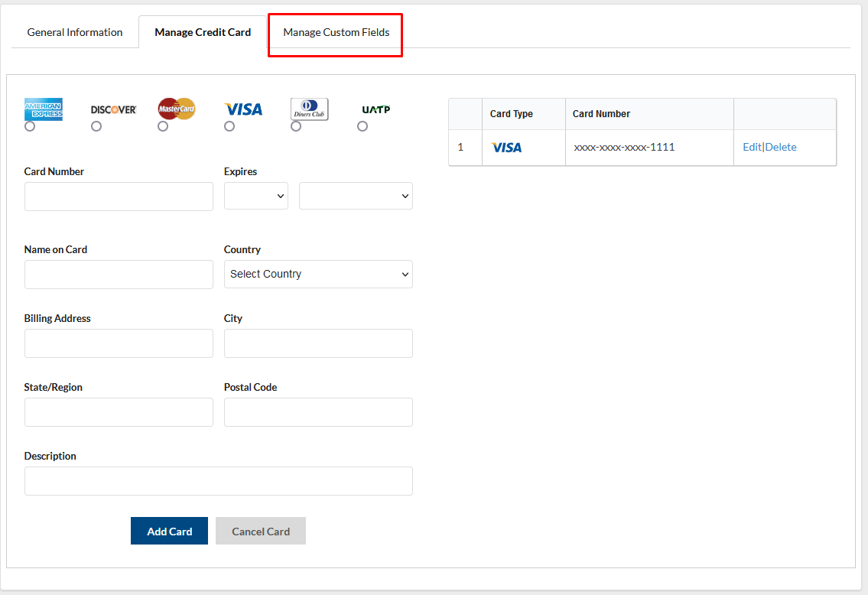The height and width of the screenshot is (595, 868).
Task: Click the Add Card button
Action: pyautogui.click(x=169, y=531)
